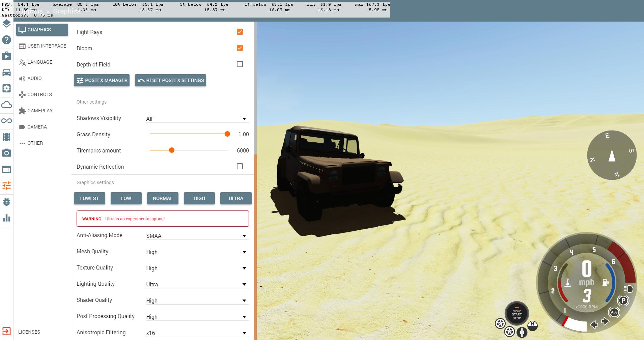Viewport: 644px width, 340px height.
Task: Expand the Post Processing Quality dropdown
Action: (x=197, y=316)
